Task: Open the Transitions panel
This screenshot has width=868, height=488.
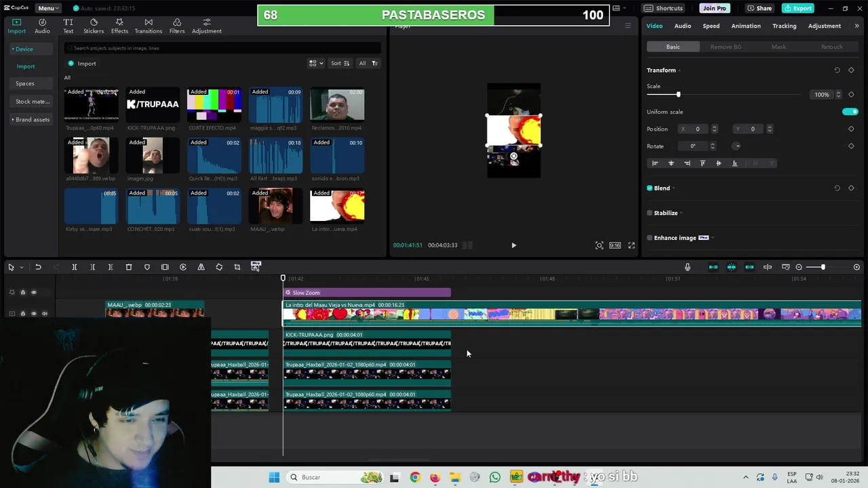Action: 149,26
